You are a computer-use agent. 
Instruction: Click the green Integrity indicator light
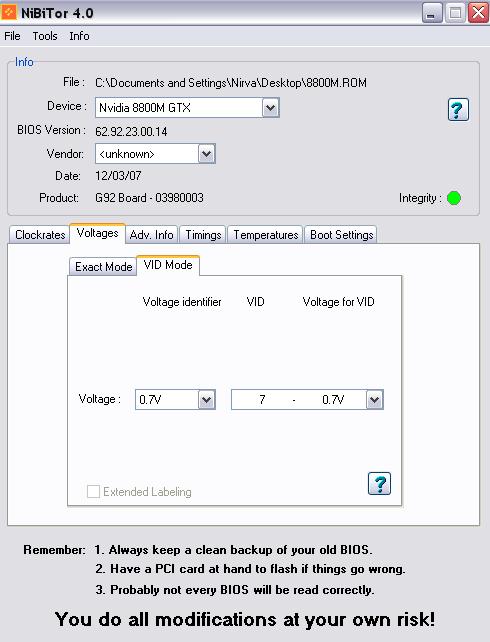[x=454, y=198]
